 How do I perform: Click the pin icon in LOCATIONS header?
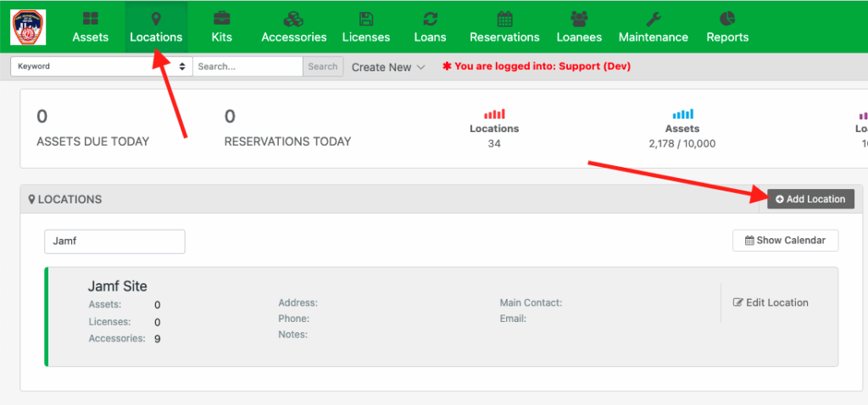(31, 199)
